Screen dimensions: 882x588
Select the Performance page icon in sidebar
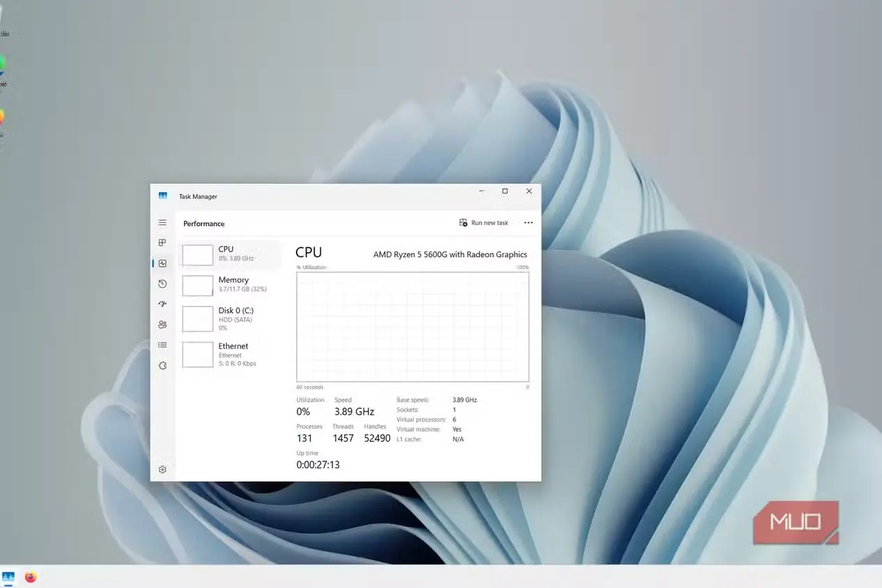click(162, 263)
